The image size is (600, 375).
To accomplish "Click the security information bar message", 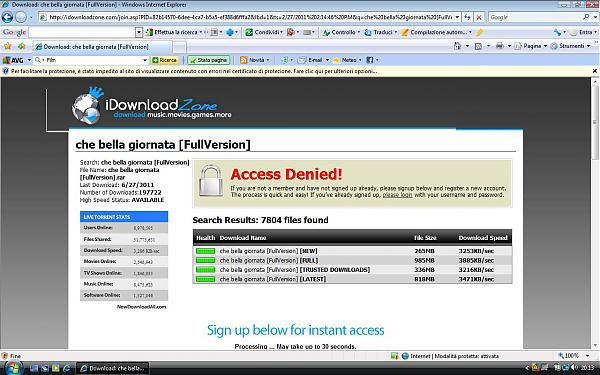I will 194,71.
